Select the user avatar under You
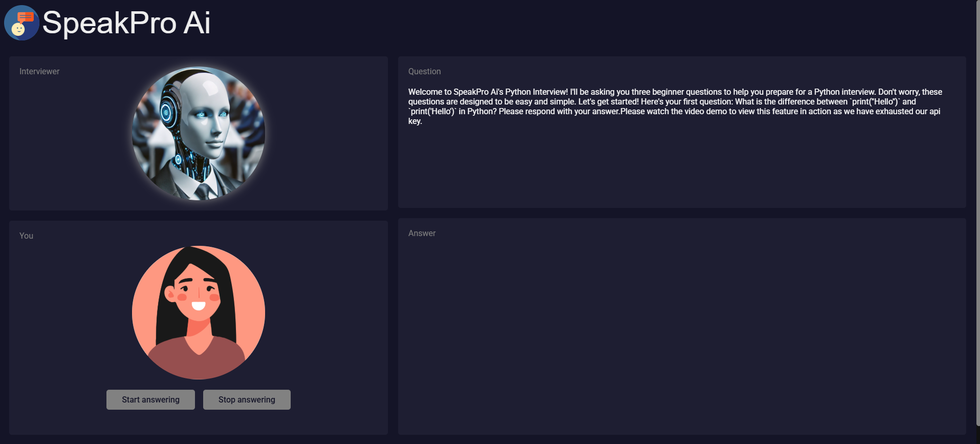 [199, 312]
